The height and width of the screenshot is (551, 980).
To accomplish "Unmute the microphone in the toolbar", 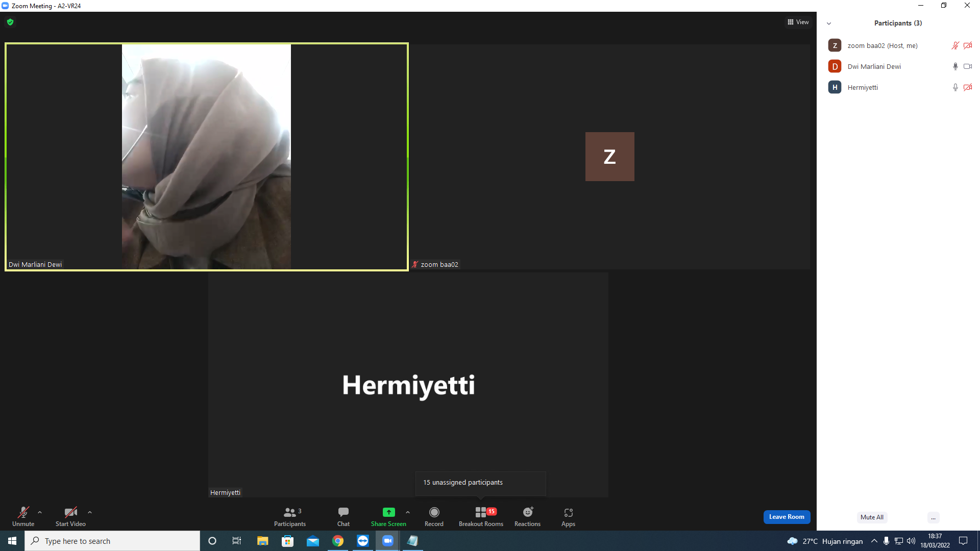I will pos(23,516).
